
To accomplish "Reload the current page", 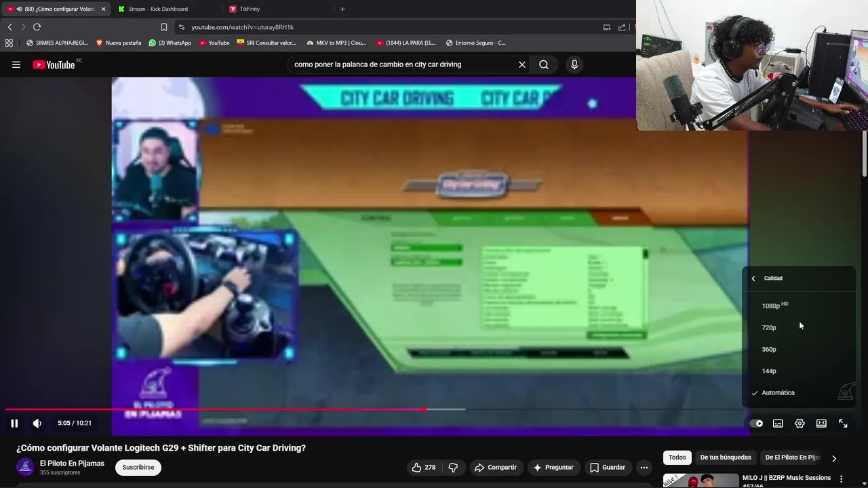I will (37, 27).
